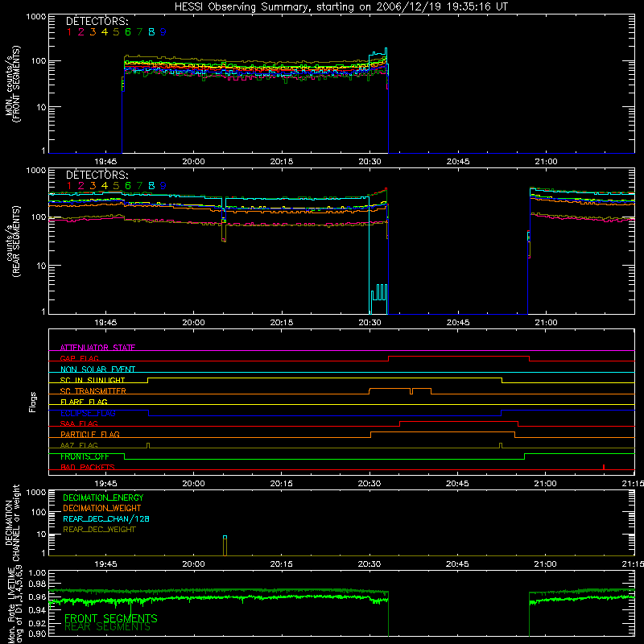Click the FRONTS_OFF flag label

(x=85, y=456)
